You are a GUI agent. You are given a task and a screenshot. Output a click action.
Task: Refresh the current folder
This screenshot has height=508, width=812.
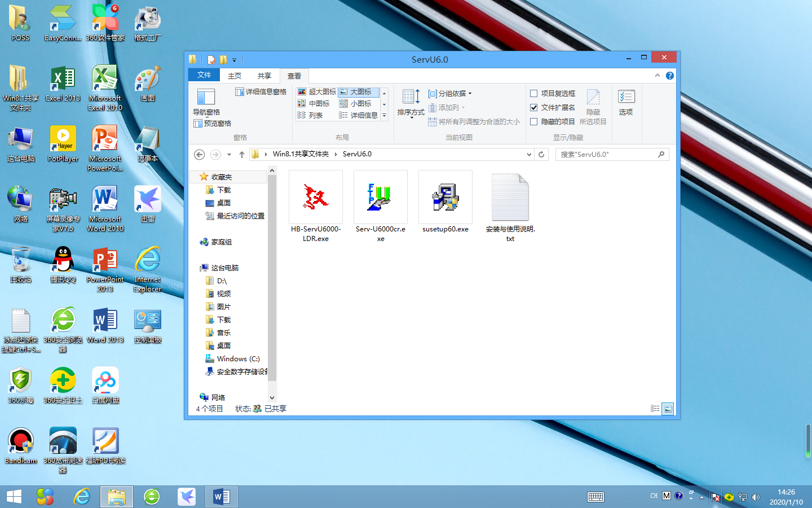541,154
